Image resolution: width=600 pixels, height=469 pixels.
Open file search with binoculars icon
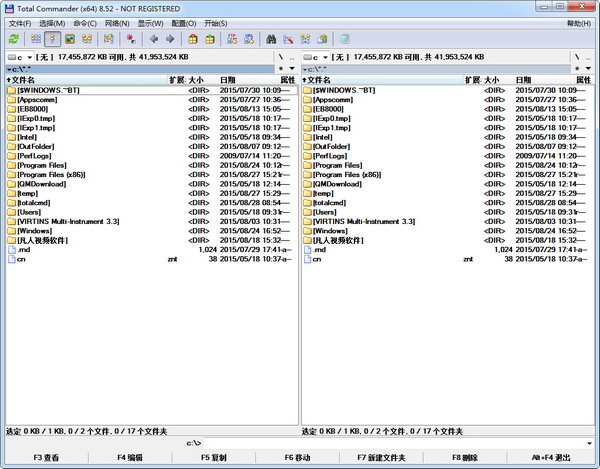(271, 39)
